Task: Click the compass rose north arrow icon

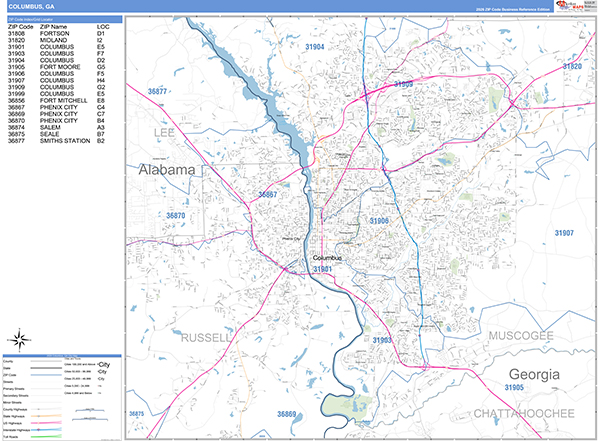Action: click(x=20, y=340)
